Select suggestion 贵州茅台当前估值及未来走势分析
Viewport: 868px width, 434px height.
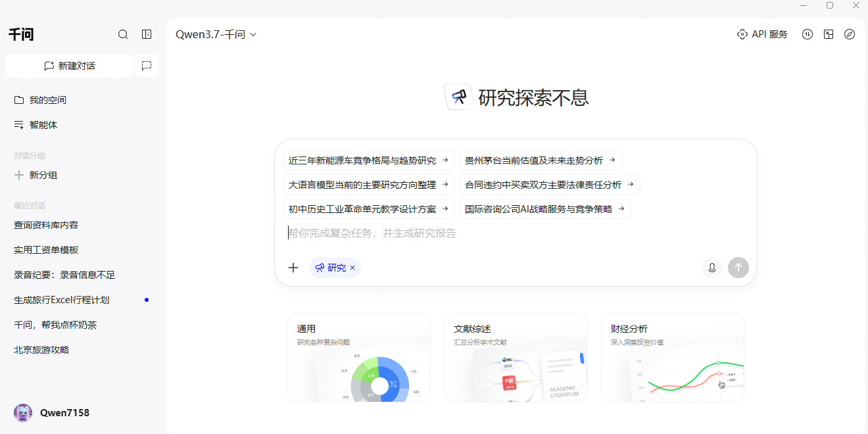tap(540, 160)
